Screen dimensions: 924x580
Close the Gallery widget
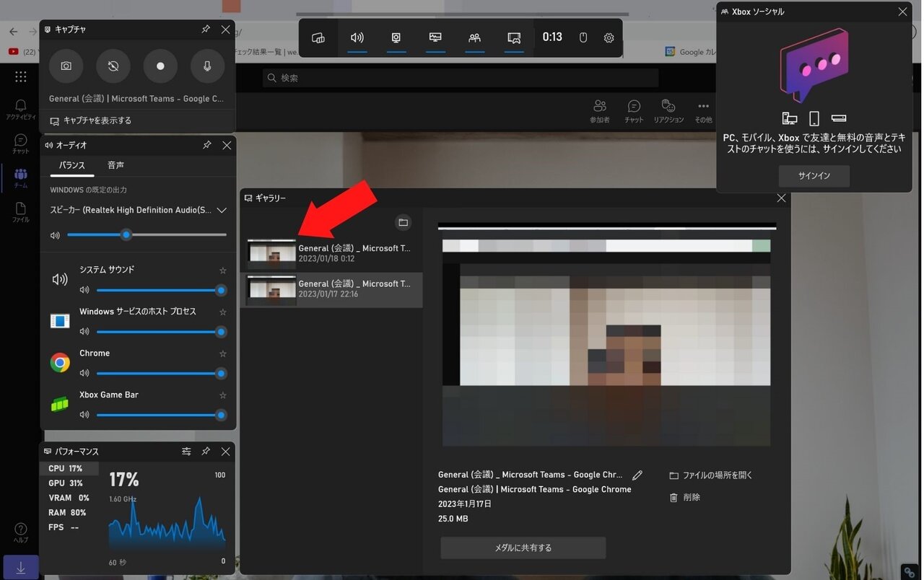[781, 198]
